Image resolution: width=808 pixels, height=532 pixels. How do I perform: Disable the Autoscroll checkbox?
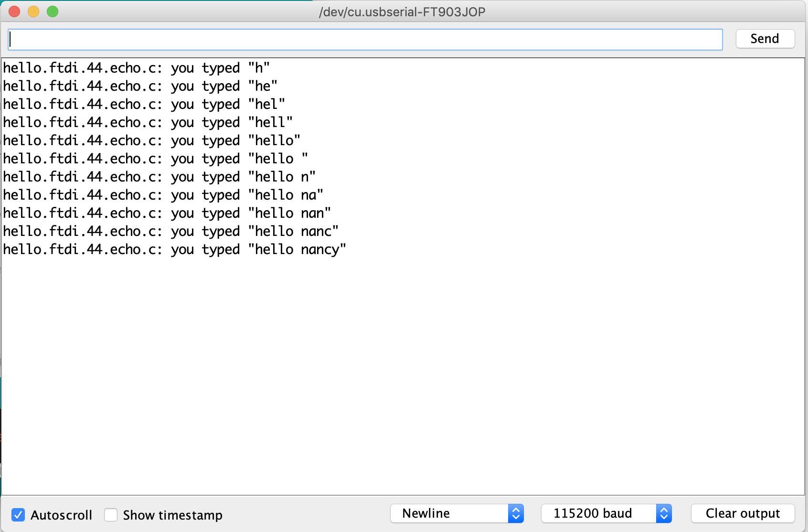coord(18,515)
